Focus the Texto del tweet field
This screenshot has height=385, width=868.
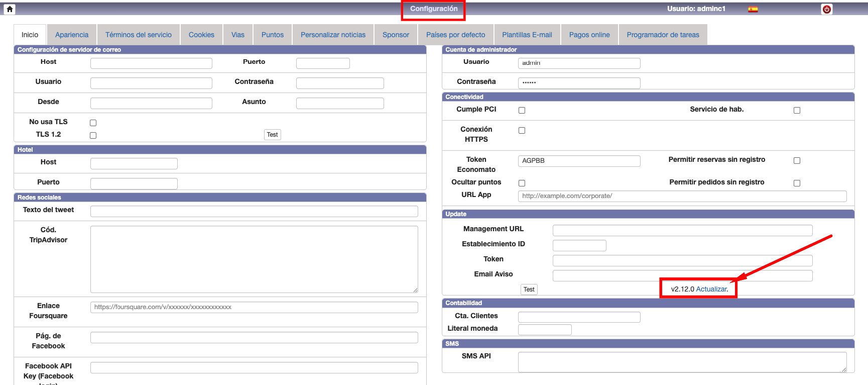pos(254,211)
